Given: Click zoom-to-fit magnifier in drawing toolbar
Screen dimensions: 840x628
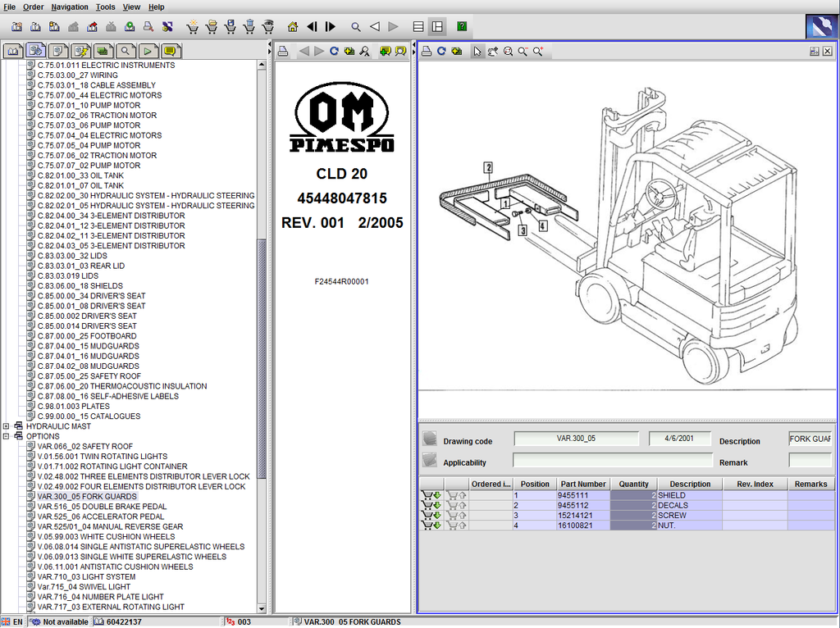Looking at the screenshot, I should click(508, 52).
